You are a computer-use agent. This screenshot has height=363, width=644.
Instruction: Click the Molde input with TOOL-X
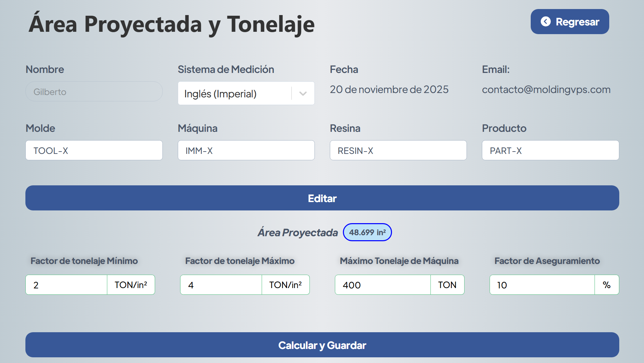coord(94,151)
